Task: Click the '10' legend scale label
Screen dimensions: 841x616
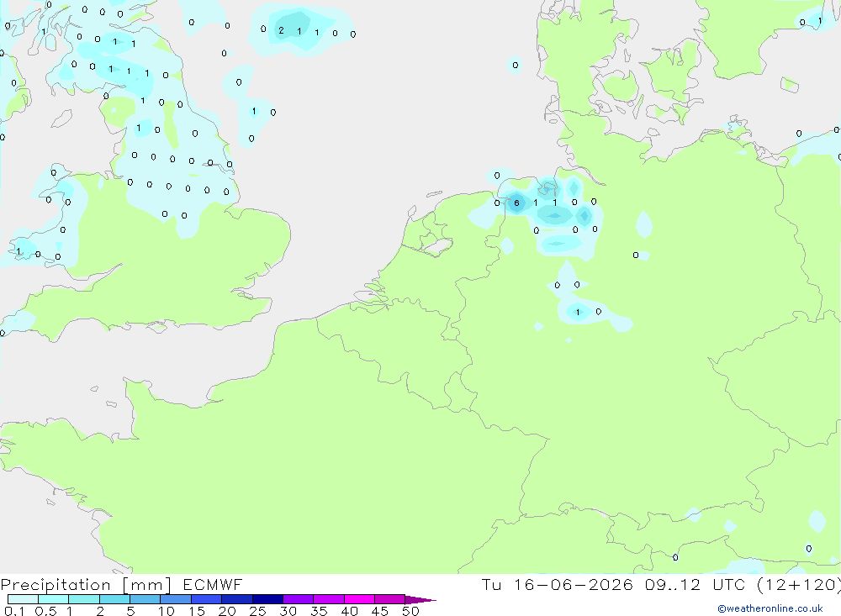Action: coord(167,611)
